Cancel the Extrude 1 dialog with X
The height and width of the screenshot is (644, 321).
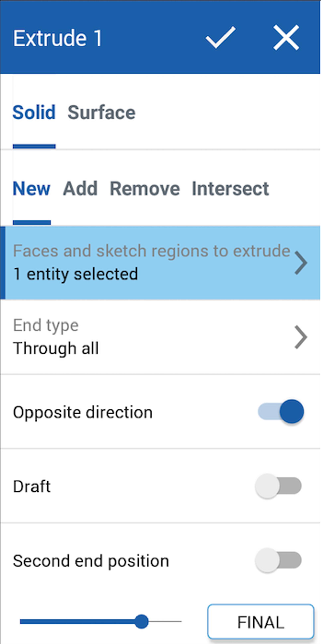[x=286, y=38]
